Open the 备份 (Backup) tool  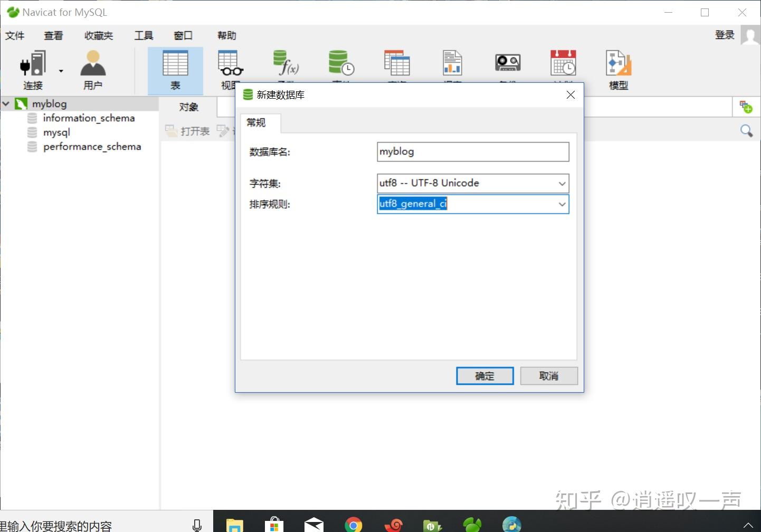tap(507, 63)
